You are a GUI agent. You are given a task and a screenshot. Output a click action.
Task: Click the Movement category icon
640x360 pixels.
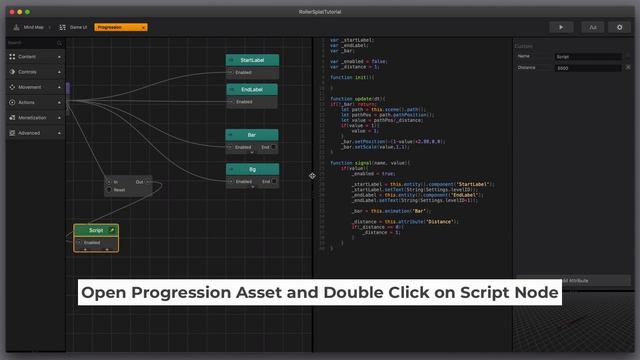pos(12,87)
